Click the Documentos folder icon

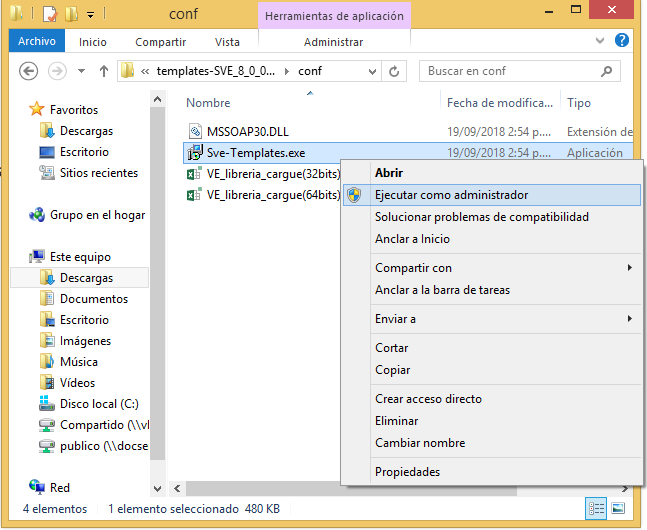(x=47, y=298)
